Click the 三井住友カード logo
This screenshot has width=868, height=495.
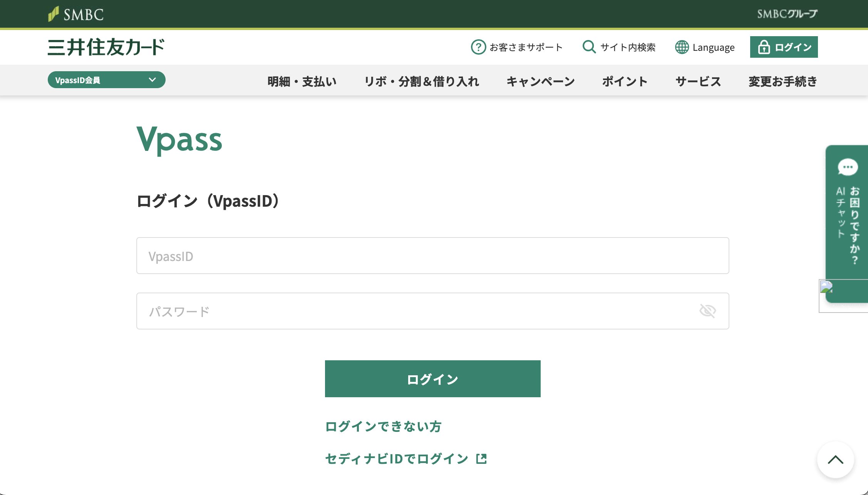pos(106,47)
